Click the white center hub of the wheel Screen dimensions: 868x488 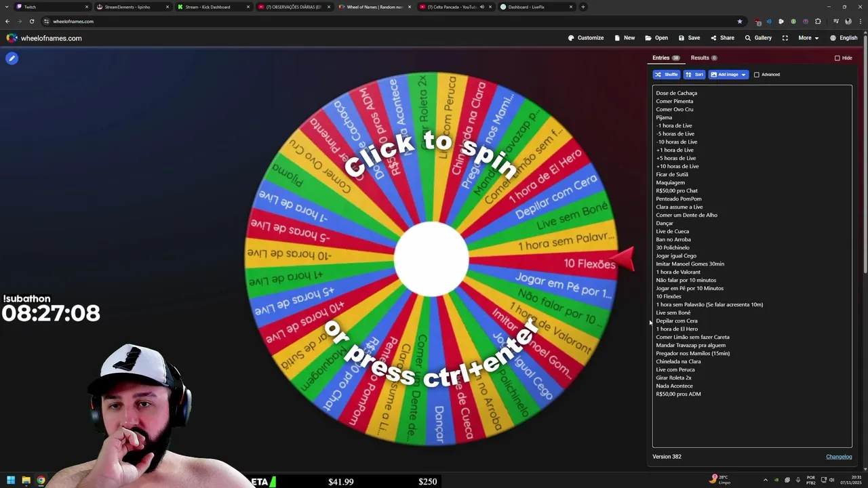pyautogui.click(x=431, y=259)
